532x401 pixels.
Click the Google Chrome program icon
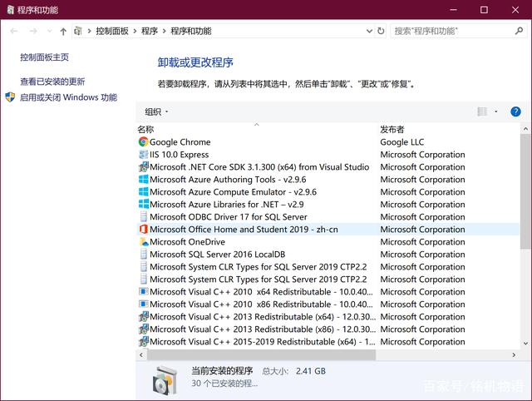144,142
